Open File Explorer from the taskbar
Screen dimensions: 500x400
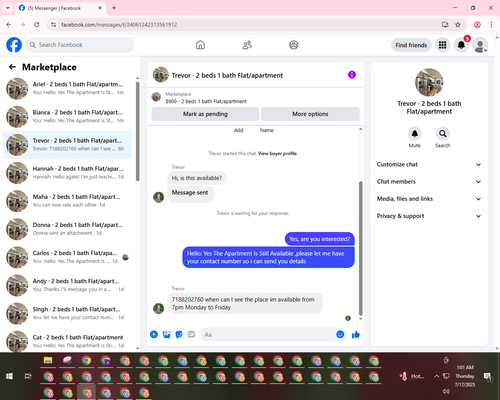tap(48, 360)
